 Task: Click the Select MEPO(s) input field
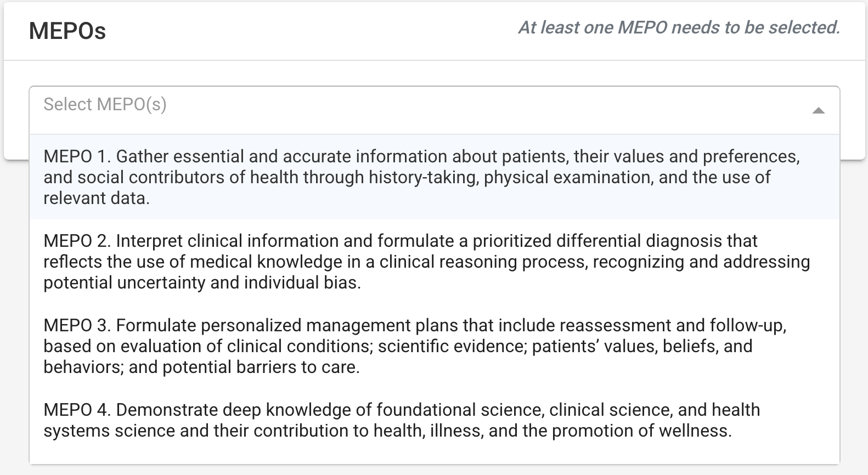434,110
